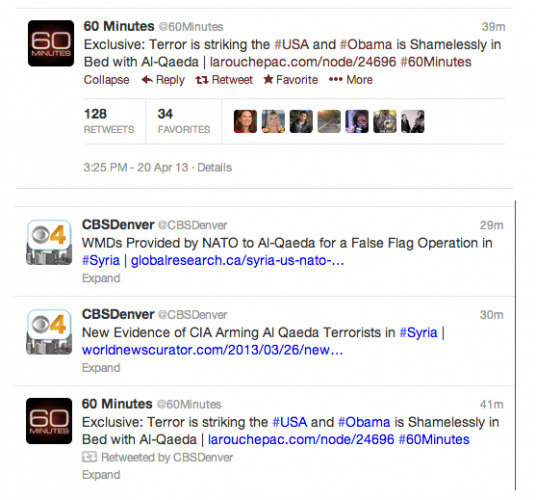Open 60 Minutes avatar in retweeted tweet
This screenshot has width=536, height=500.
(49, 421)
